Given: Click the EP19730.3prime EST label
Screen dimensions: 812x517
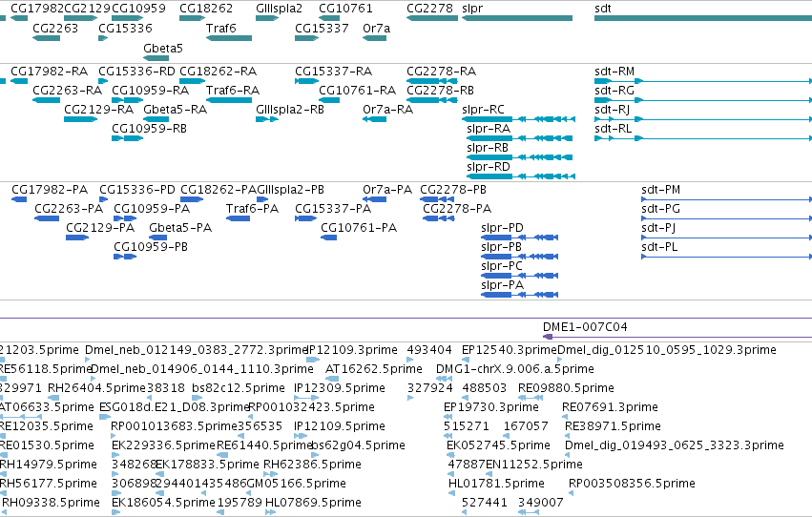Looking at the screenshot, I should (x=491, y=407).
